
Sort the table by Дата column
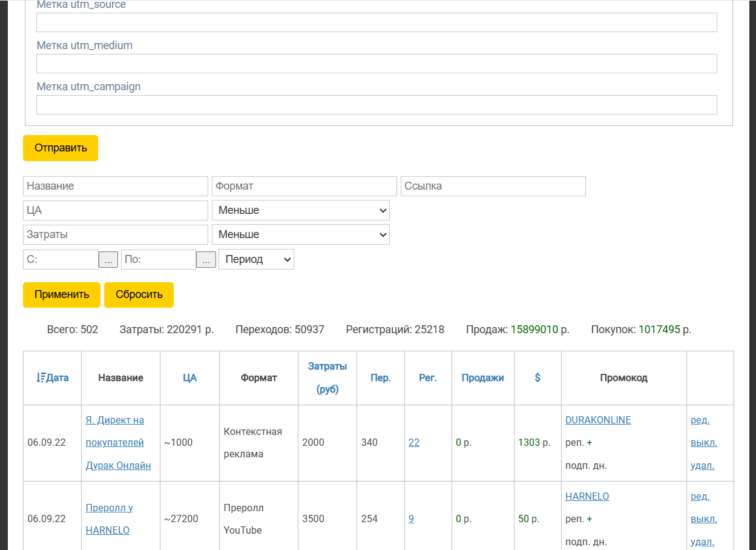[x=53, y=378]
